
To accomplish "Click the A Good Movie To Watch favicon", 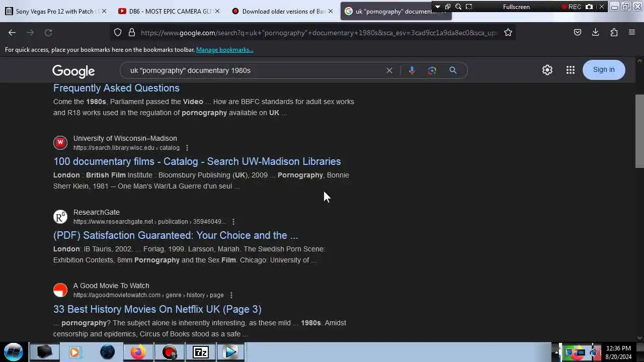I will tap(60, 290).
